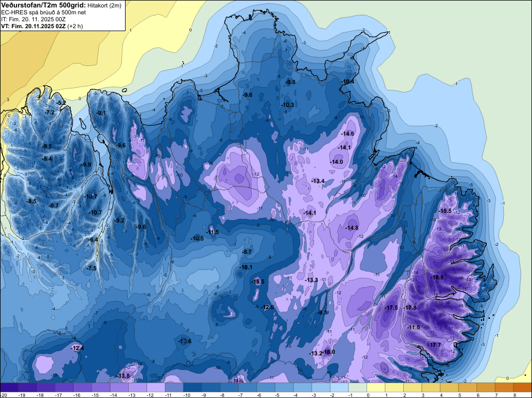532x398 pixels.
Task: Click the -14.6 temperature reading
Action: pyautogui.click(x=348, y=134)
